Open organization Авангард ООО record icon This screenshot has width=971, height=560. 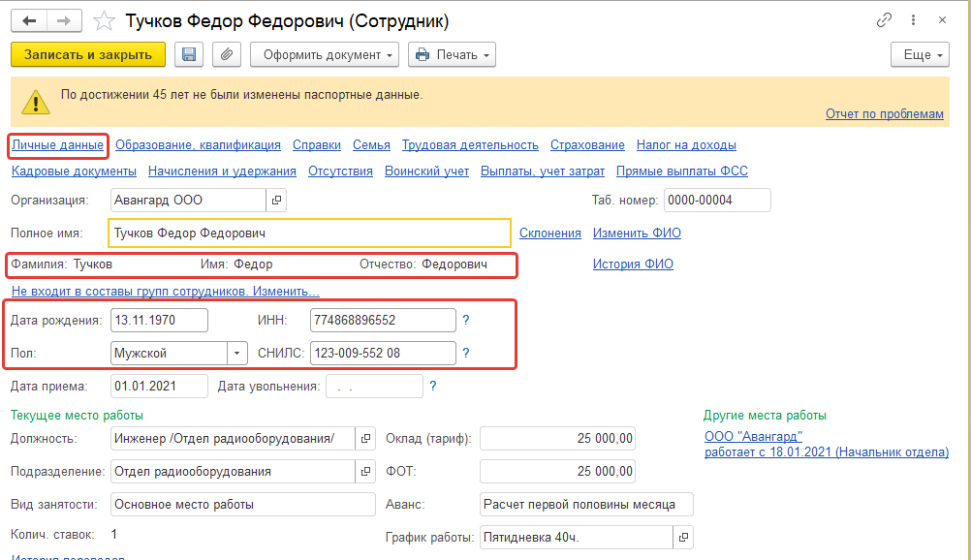point(276,201)
